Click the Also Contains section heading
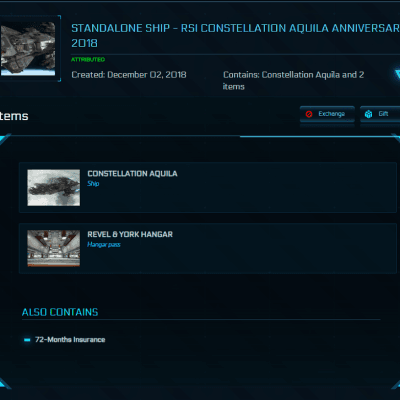Viewport: 400px width, 400px height. pos(60,312)
